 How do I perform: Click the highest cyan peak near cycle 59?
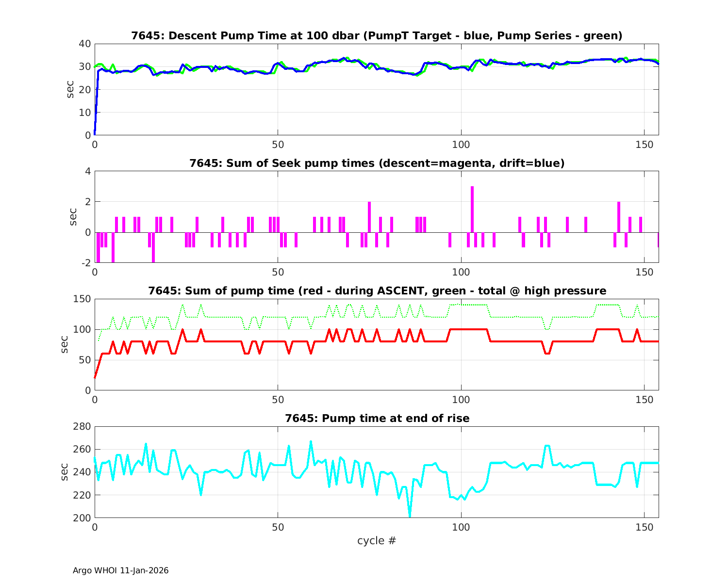pos(311,442)
